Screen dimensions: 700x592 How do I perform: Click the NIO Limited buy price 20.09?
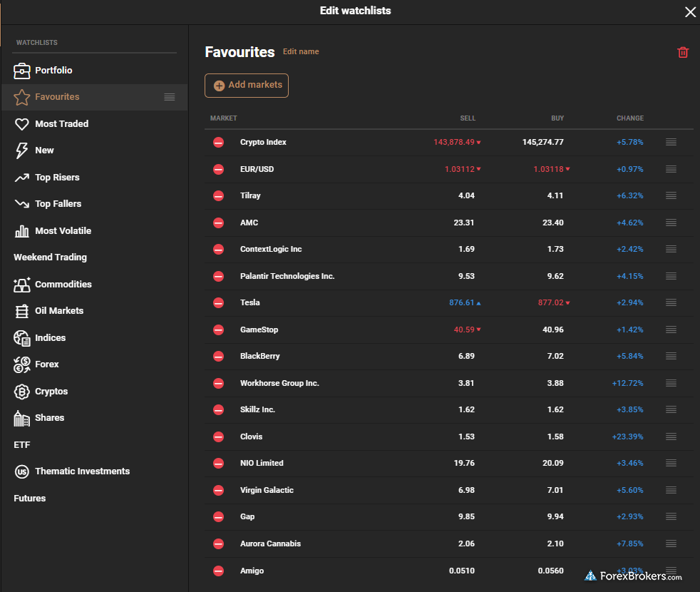click(553, 464)
